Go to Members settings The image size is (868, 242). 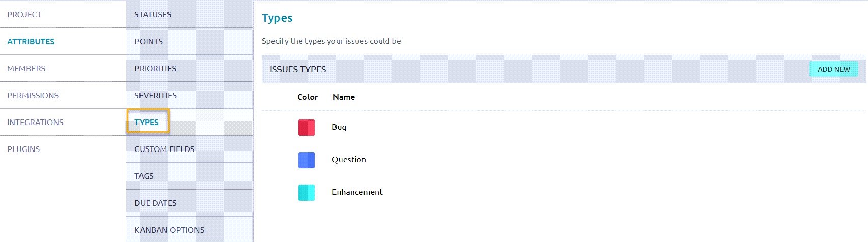(26, 68)
